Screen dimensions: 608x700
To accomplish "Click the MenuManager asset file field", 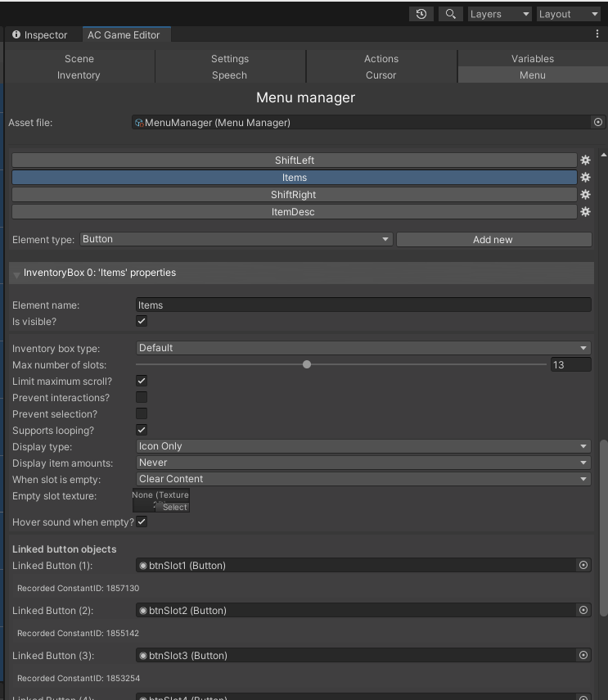I will coord(362,122).
